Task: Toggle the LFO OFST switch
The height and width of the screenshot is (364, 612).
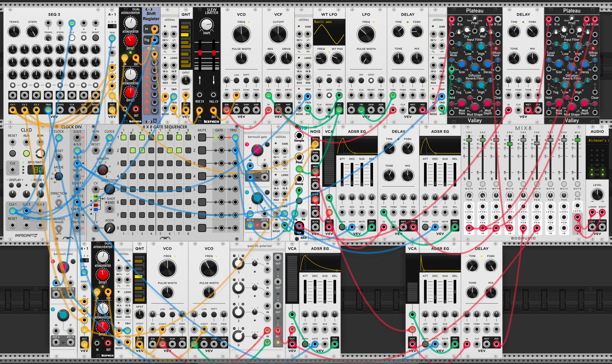Action: point(371,80)
